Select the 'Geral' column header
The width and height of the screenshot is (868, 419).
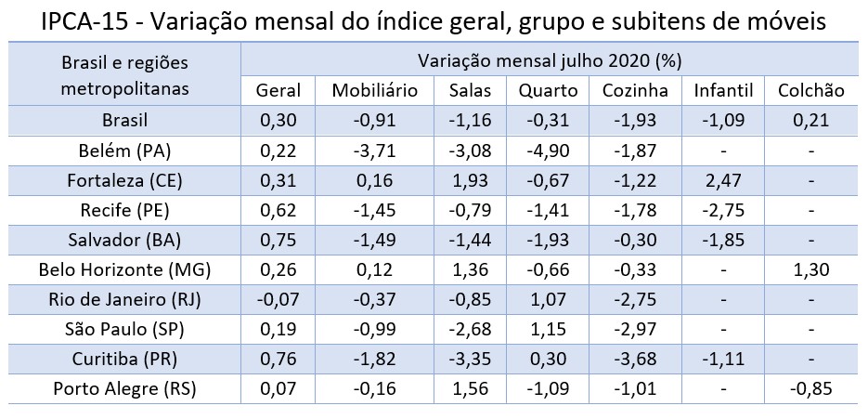[278, 90]
